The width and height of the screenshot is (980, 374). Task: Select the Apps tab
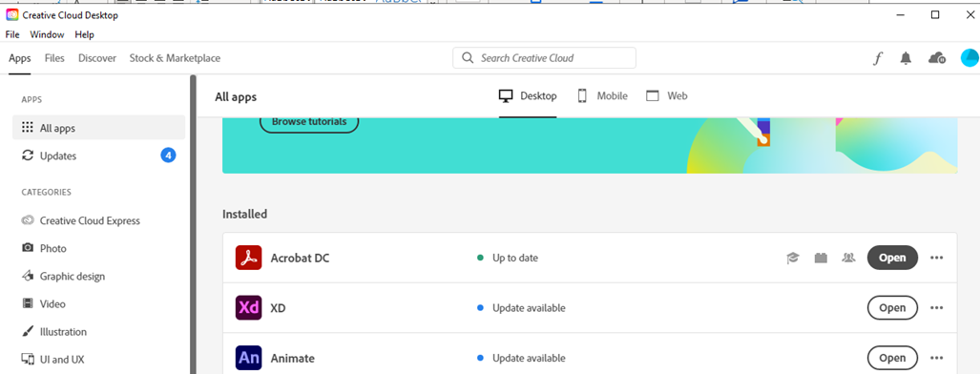coord(20,58)
